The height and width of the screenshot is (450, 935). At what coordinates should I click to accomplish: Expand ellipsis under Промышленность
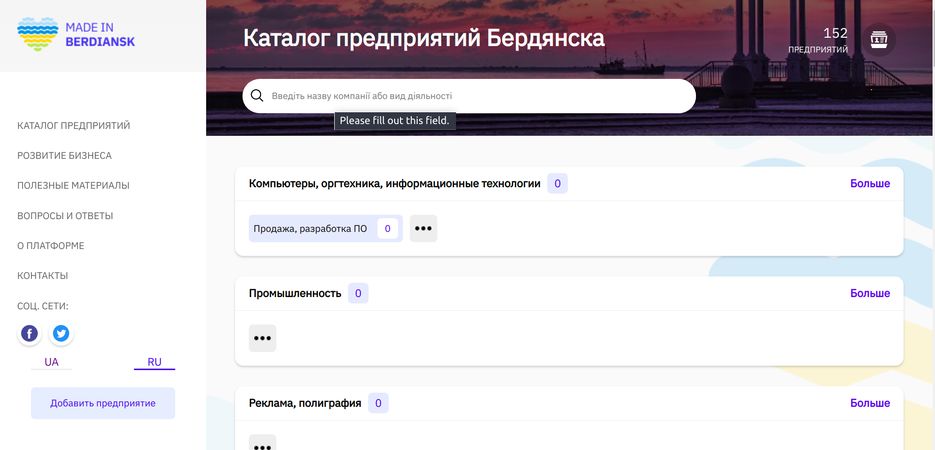click(x=262, y=338)
